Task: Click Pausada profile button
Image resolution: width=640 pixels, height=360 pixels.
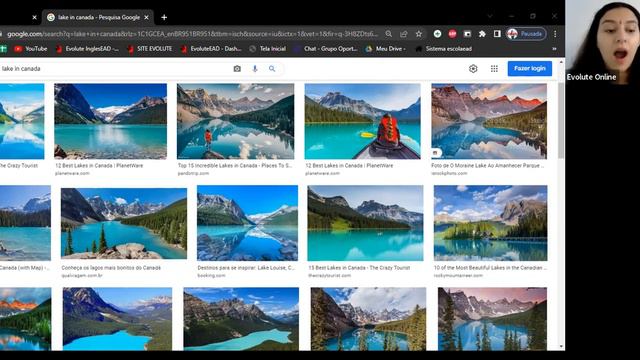Action: (x=526, y=34)
